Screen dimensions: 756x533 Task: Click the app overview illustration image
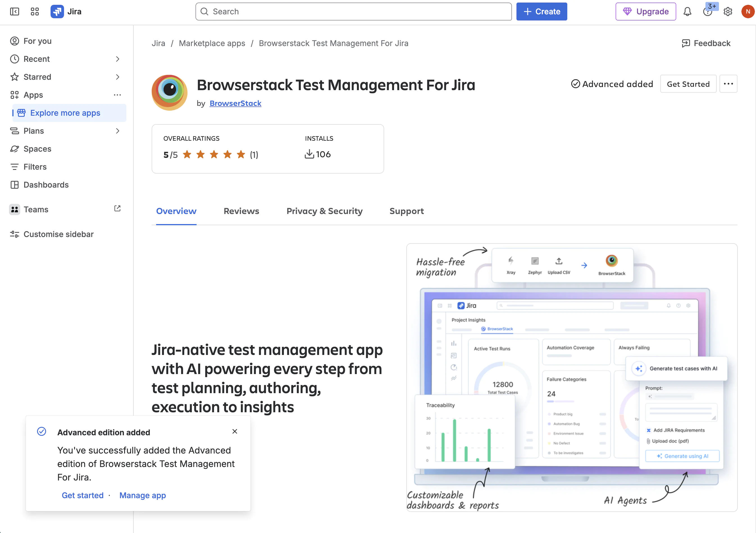[571, 377]
